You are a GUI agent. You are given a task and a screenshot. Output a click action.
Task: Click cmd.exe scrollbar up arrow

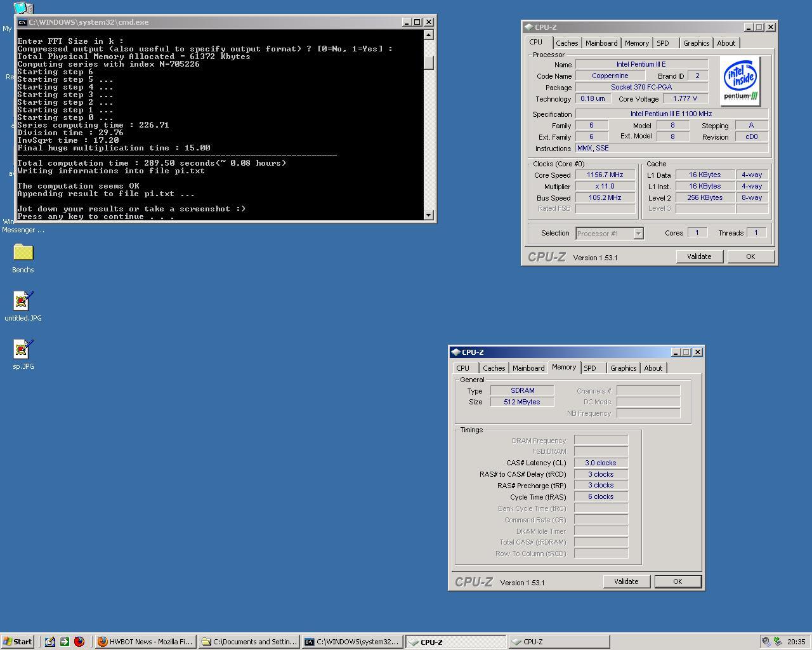[429, 36]
